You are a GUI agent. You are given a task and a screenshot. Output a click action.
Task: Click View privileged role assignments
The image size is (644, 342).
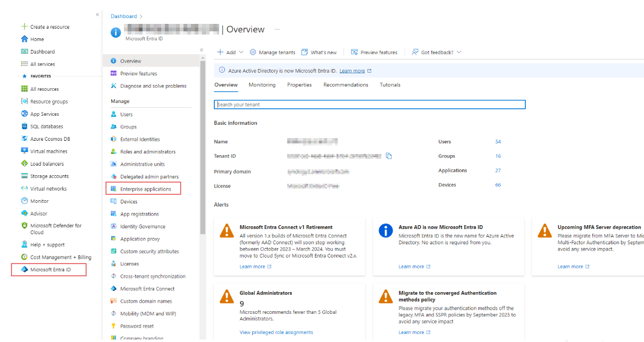(x=277, y=332)
